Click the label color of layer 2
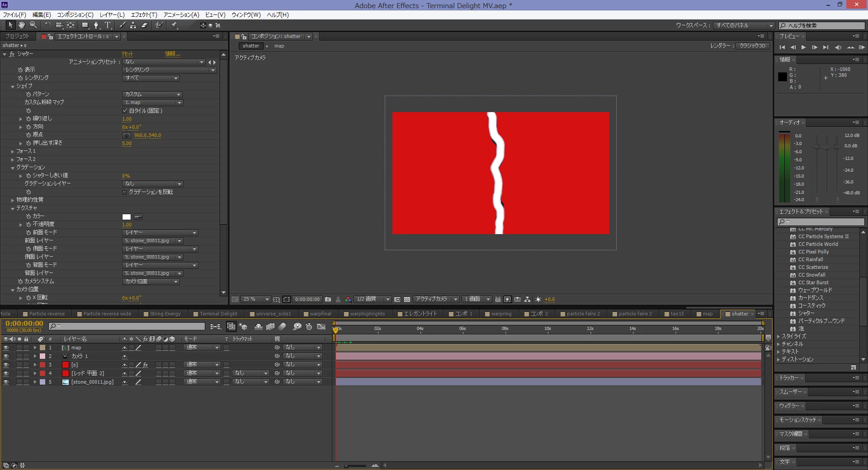The height and width of the screenshot is (470, 868). pos(42,357)
